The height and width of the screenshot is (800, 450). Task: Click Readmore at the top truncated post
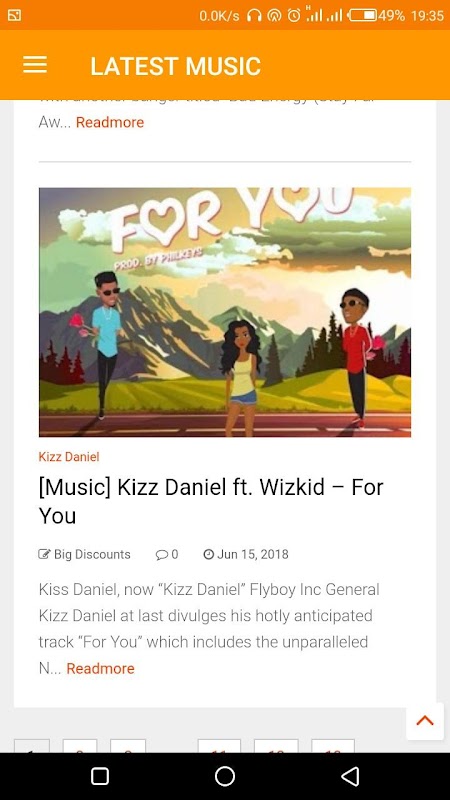click(x=110, y=122)
